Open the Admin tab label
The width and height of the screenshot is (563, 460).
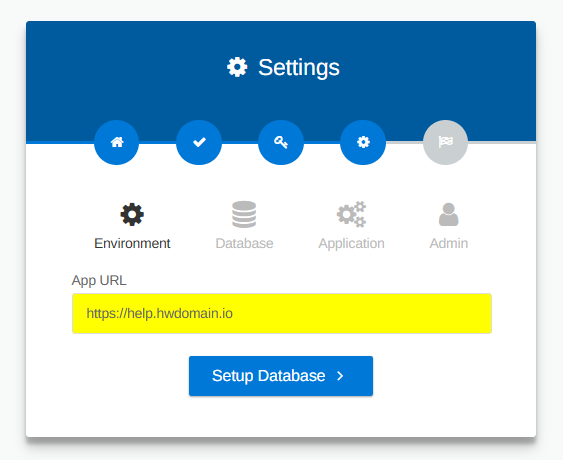(x=449, y=243)
